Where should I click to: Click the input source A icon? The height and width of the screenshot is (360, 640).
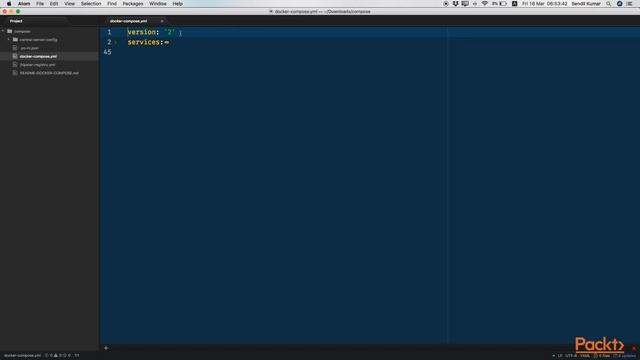pos(514,4)
